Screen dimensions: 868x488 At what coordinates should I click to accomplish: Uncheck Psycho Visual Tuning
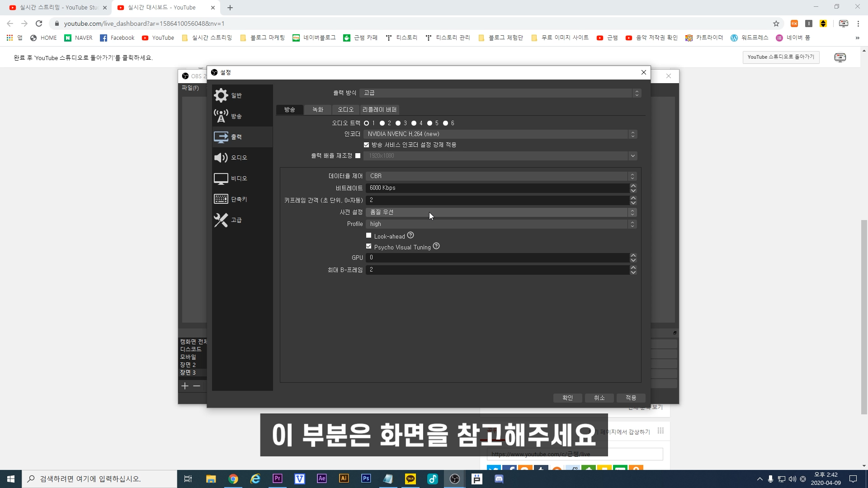(369, 247)
